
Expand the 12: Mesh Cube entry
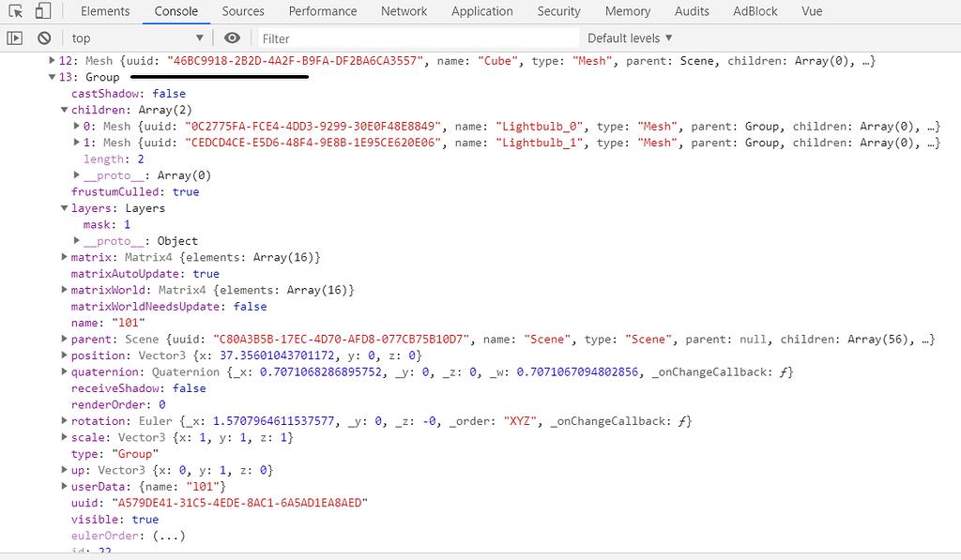[x=52, y=61]
